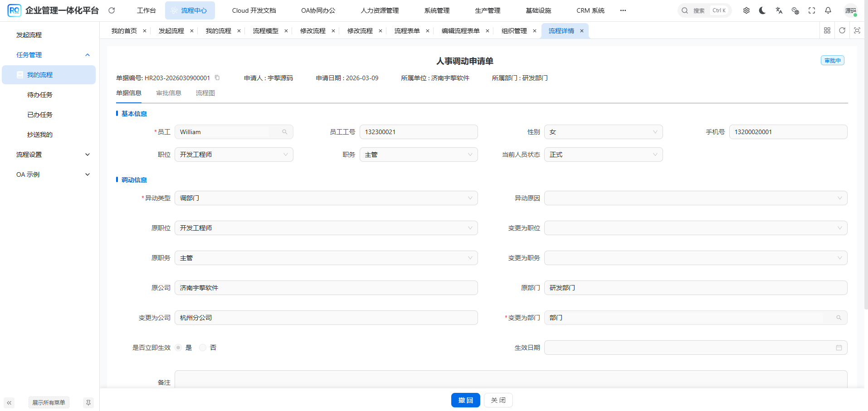
Task: Open notifications bell icon
Action: point(828,10)
